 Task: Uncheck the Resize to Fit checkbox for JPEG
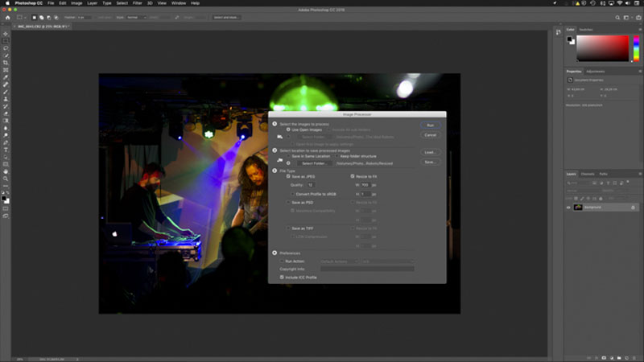click(353, 176)
